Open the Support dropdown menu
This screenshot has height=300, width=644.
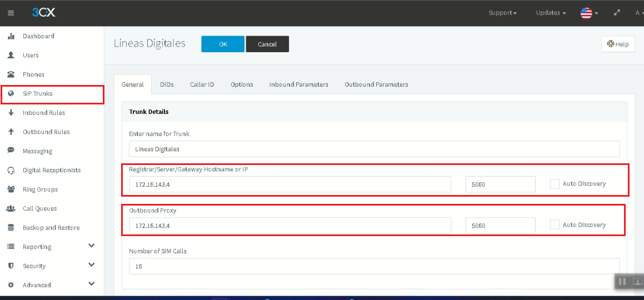(502, 13)
